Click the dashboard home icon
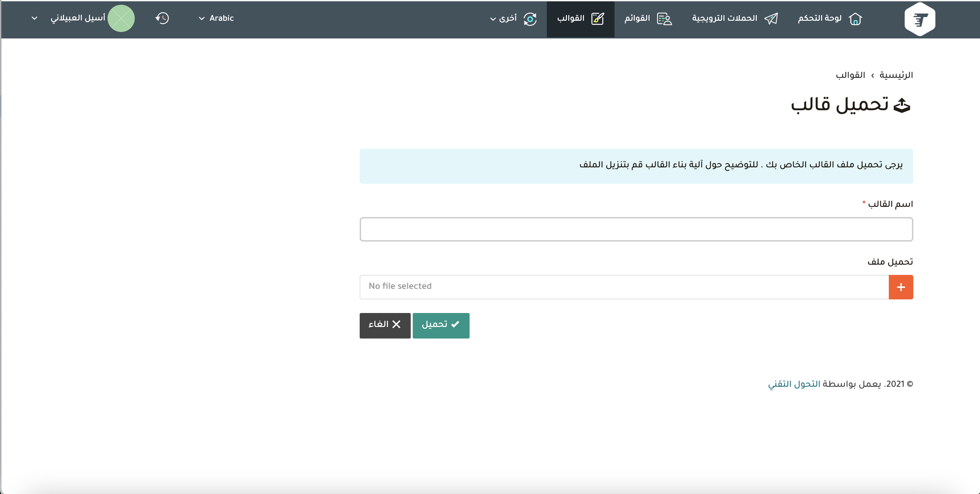Viewport: 980px width, 494px height. pyautogui.click(x=855, y=19)
